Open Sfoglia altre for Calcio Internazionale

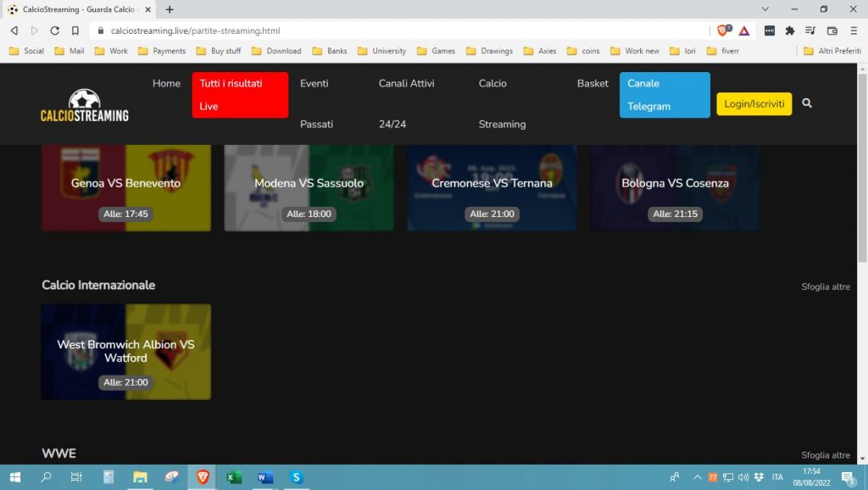click(826, 287)
